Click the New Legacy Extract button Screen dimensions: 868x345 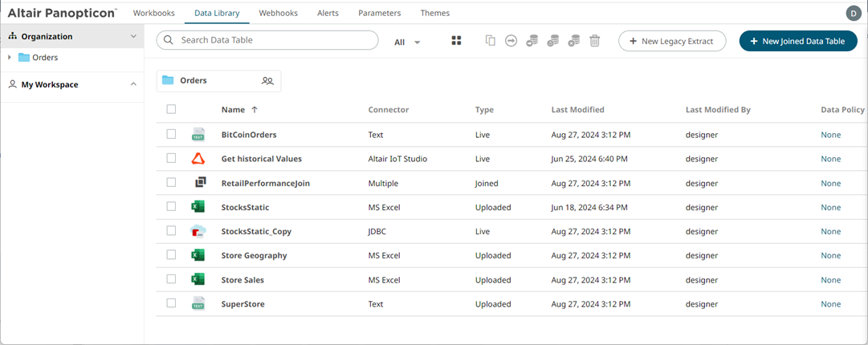point(671,41)
